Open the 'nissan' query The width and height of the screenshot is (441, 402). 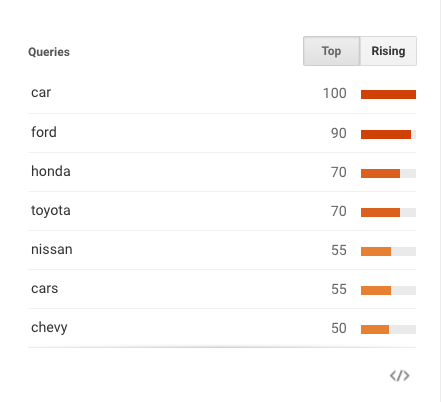[x=52, y=249]
